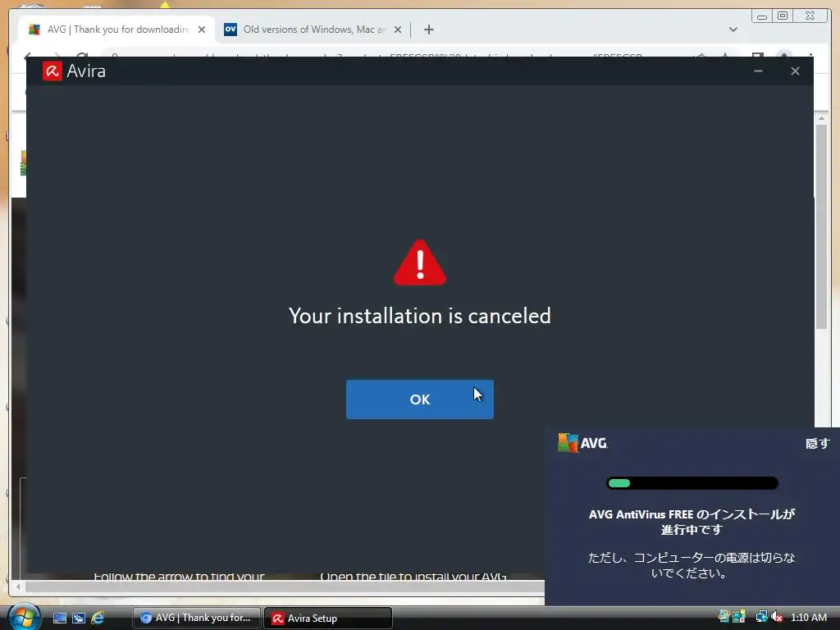Close the Old versions of Windows tab
This screenshot has height=630, width=840.
(x=398, y=30)
